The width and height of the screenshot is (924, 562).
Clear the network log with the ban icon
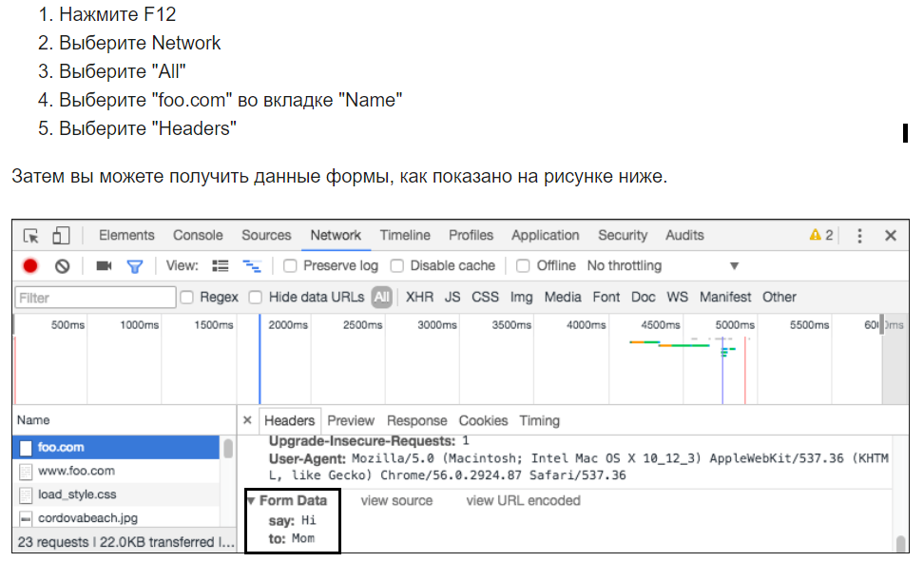[62, 266]
